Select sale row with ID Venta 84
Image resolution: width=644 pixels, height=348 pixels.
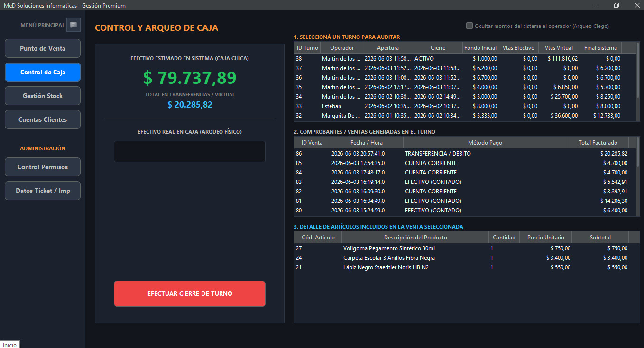pos(465,173)
